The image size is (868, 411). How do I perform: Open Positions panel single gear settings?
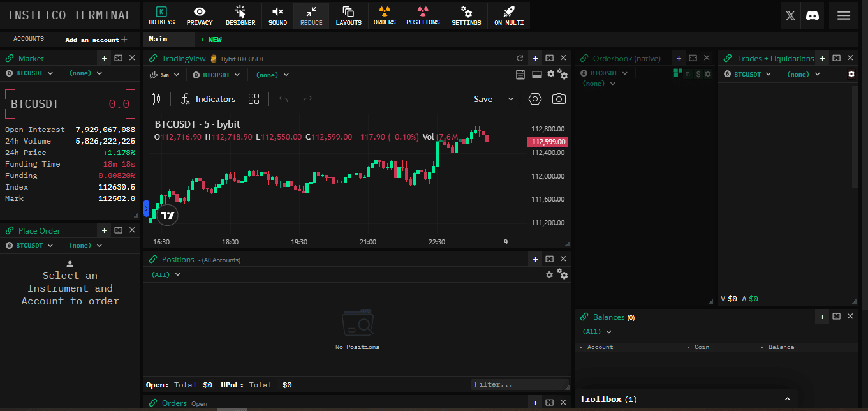coord(550,274)
